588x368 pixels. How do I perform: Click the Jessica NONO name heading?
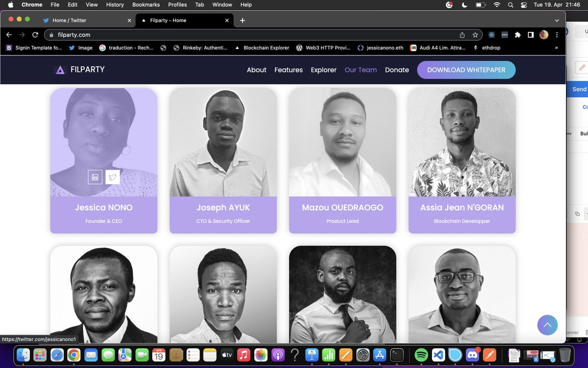click(104, 208)
